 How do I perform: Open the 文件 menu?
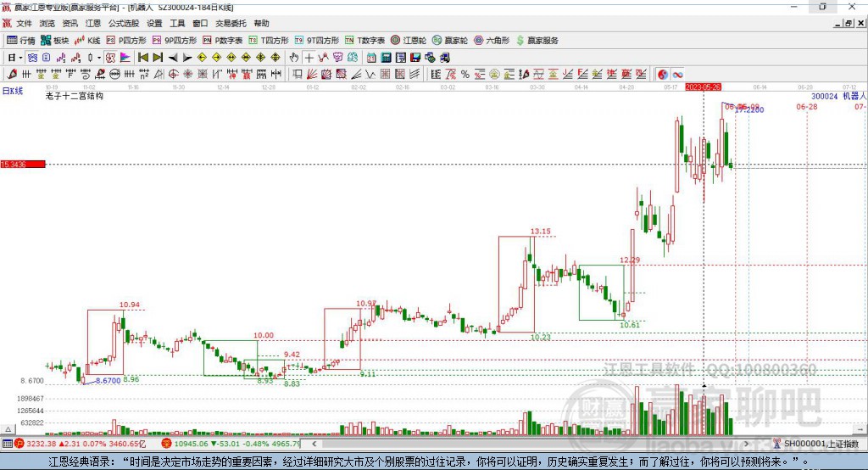click(24, 23)
